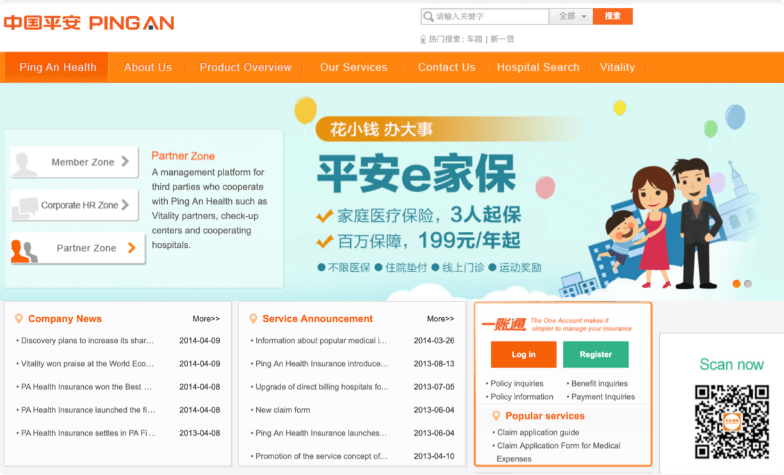Click the keyword search input field

(485, 16)
